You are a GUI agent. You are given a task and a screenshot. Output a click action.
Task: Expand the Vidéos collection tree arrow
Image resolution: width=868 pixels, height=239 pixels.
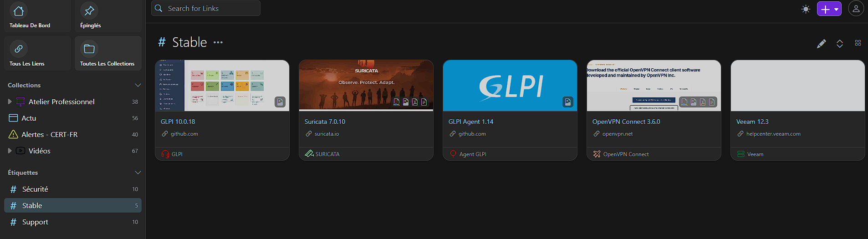(x=10, y=151)
